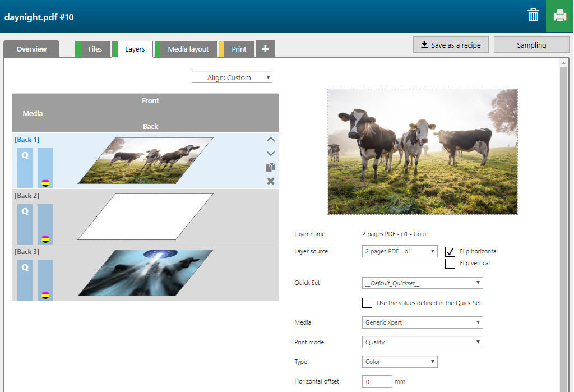Uncheck the Flip horizontal checkbox
Image resolution: width=574 pixels, height=392 pixels.
click(x=450, y=251)
